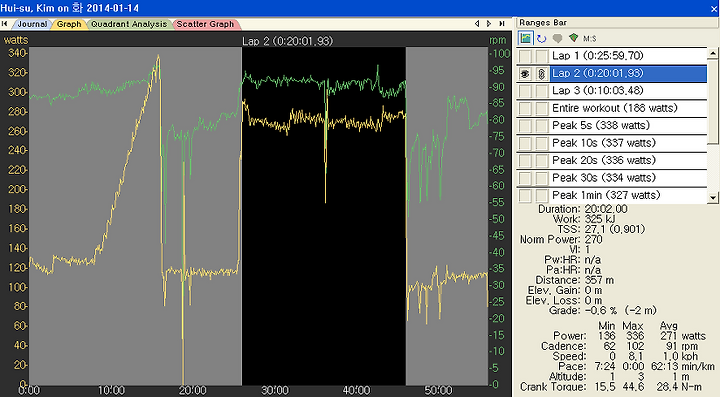Click the ranges list scrollbar thumb
The height and width of the screenshot is (397, 720).
713,102
